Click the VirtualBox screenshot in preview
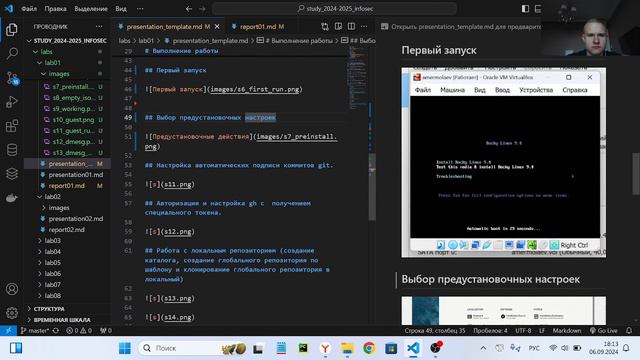Screen dimensions: 640x360 click(x=504, y=162)
